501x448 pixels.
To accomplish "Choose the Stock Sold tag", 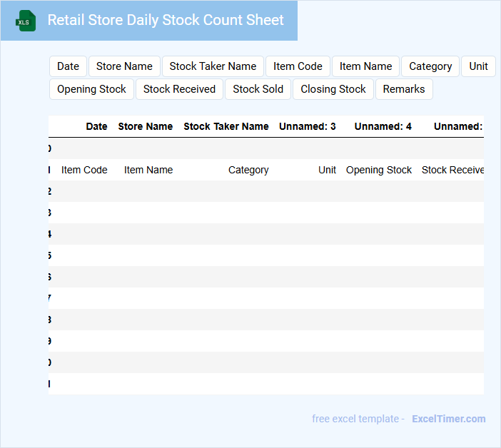I will [x=258, y=89].
